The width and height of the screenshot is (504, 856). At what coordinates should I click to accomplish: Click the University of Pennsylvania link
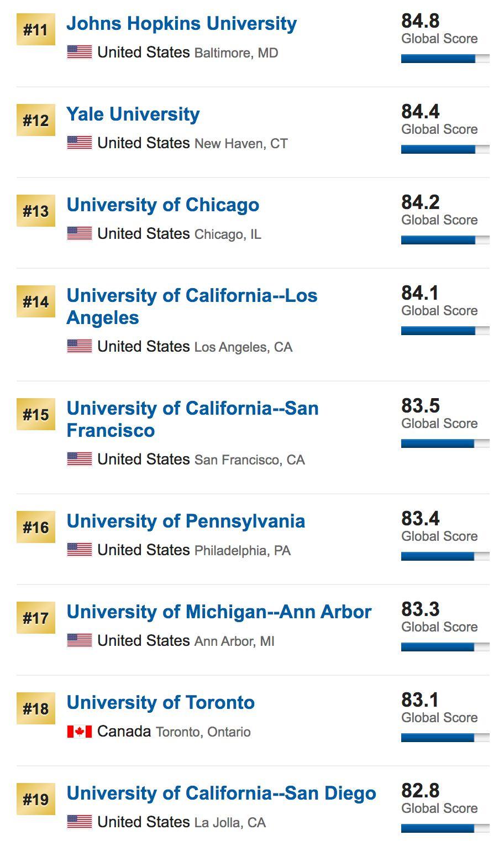pos(186,521)
